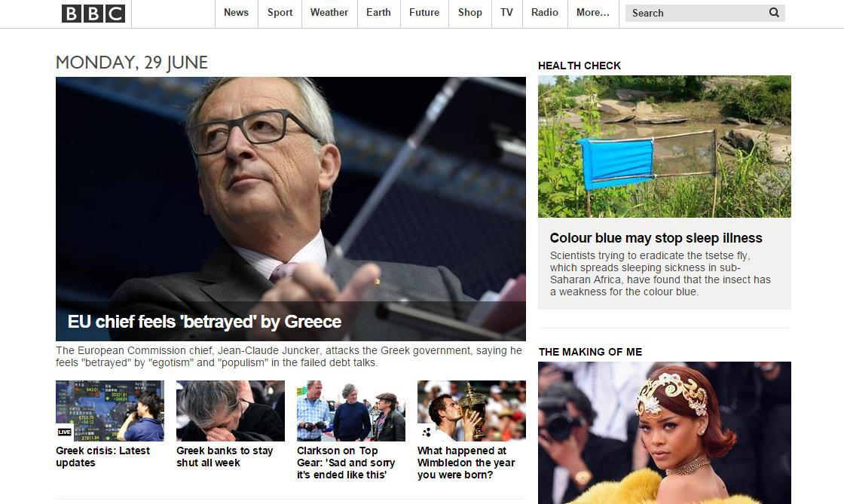Open the Radio section

(x=545, y=12)
